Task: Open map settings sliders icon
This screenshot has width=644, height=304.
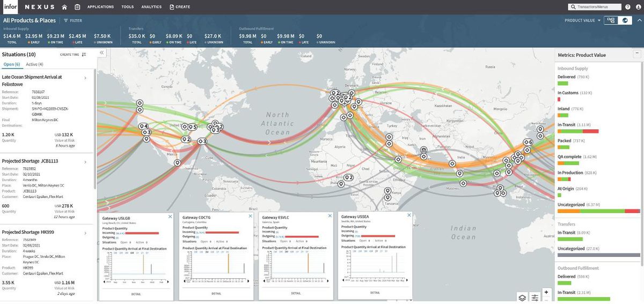Action: click(535, 297)
